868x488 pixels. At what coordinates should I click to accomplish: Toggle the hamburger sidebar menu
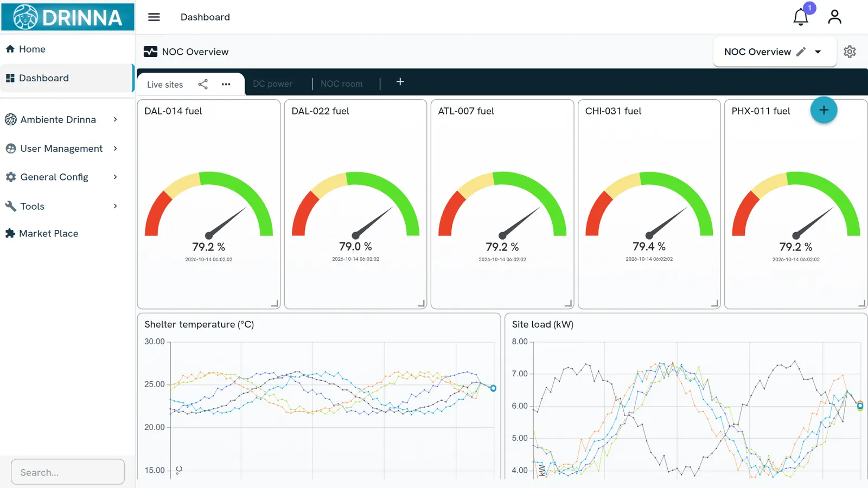[154, 17]
